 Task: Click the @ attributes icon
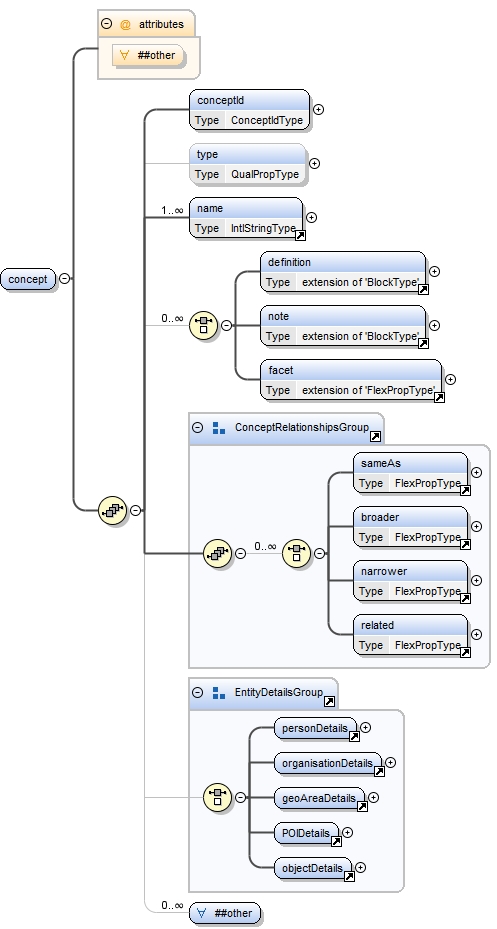(125, 24)
